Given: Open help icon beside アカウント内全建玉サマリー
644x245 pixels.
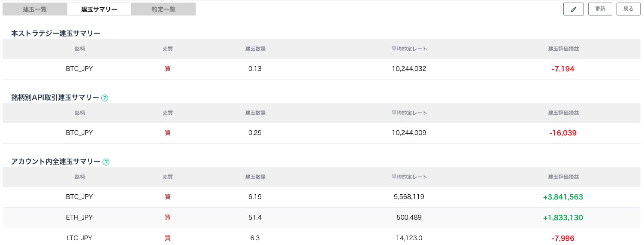Looking at the screenshot, I should (x=106, y=162).
